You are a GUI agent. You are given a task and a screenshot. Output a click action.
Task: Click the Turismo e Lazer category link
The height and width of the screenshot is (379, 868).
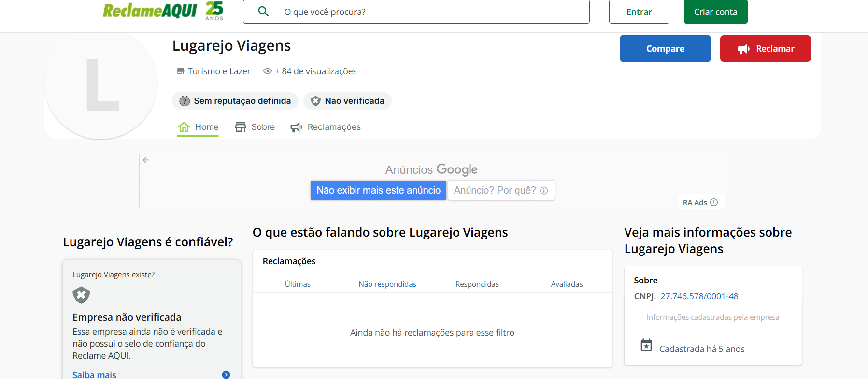click(219, 71)
